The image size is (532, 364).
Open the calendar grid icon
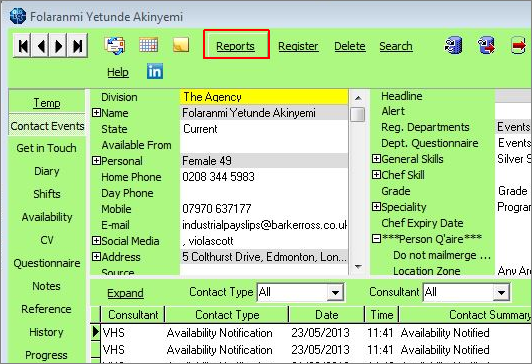149,45
